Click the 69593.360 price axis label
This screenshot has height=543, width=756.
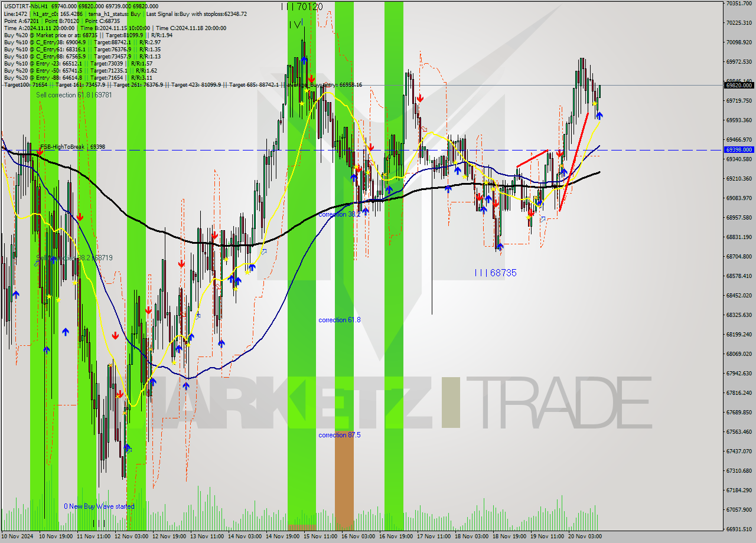coord(739,120)
